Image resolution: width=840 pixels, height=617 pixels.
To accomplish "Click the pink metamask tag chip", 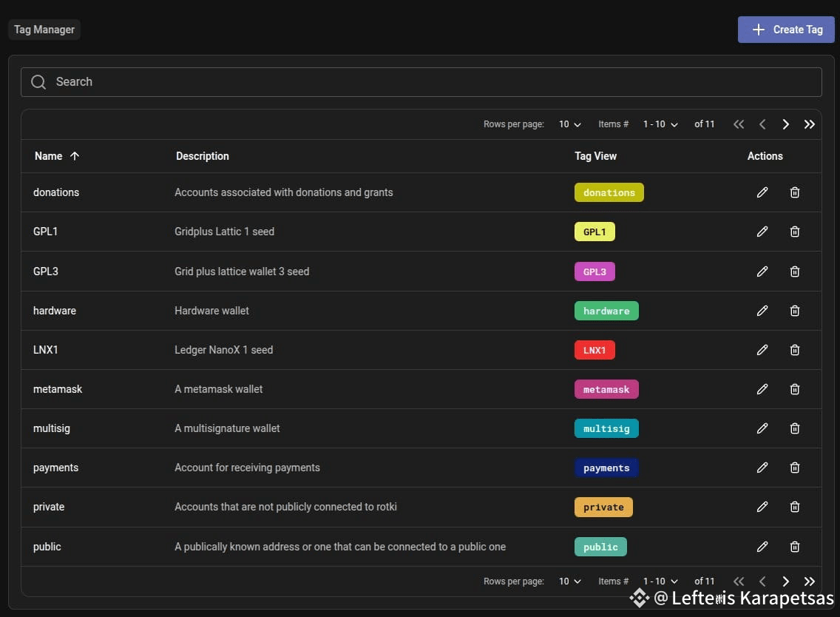I will pos(606,389).
